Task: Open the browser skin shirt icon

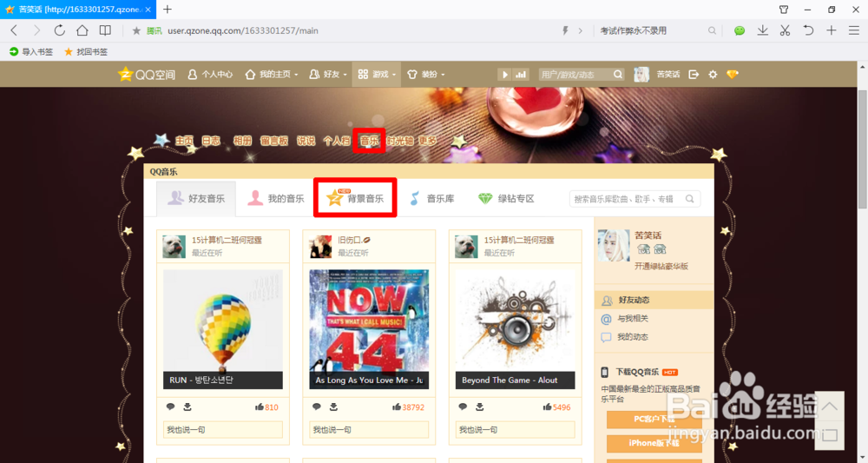Action: point(784,10)
